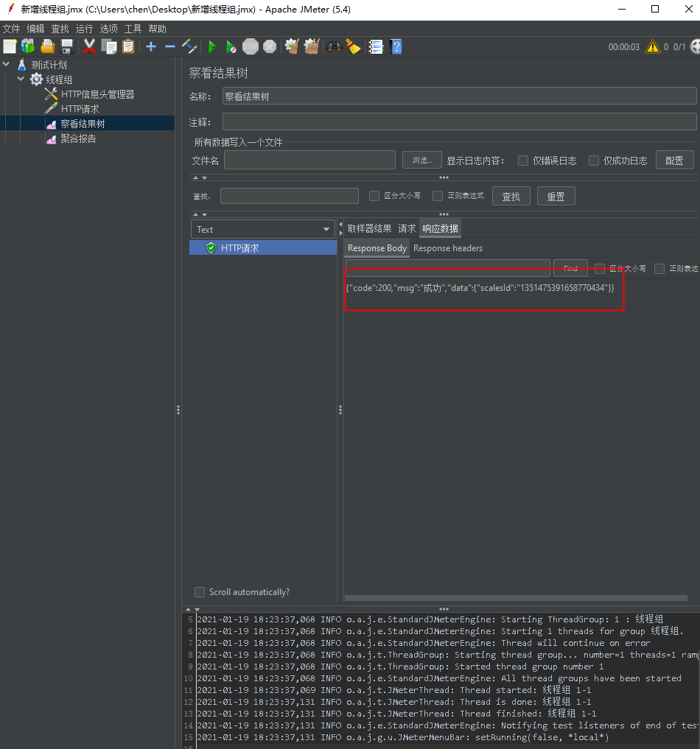Click the 文件名 input field
Screen dimensions: 700x749
click(x=309, y=160)
